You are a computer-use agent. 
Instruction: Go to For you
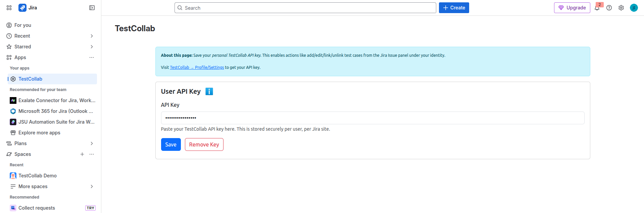coord(52,25)
